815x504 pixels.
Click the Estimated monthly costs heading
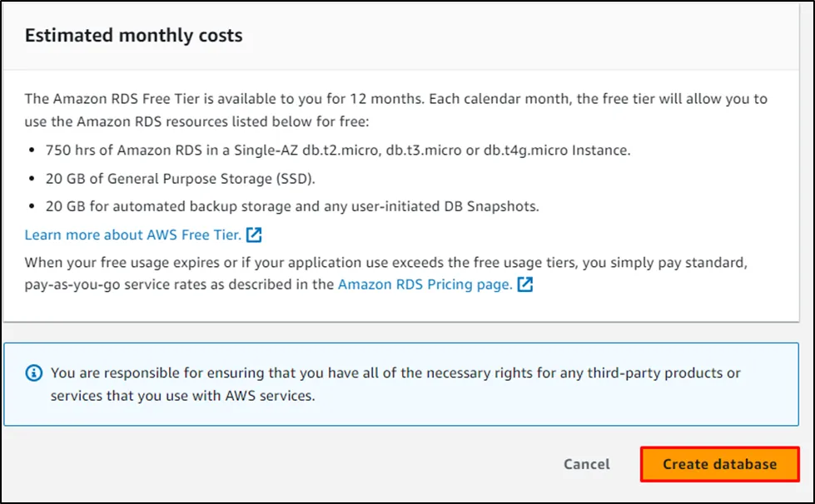(133, 36)
